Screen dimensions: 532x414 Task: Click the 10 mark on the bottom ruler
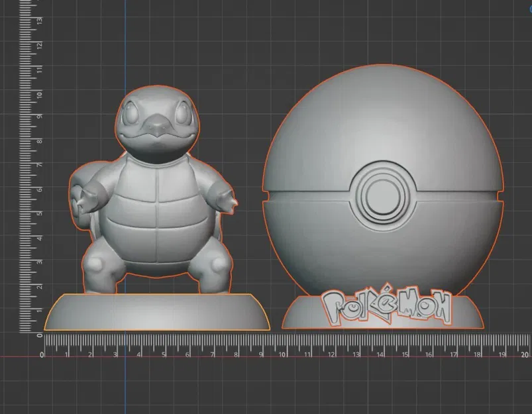point(282,354)
